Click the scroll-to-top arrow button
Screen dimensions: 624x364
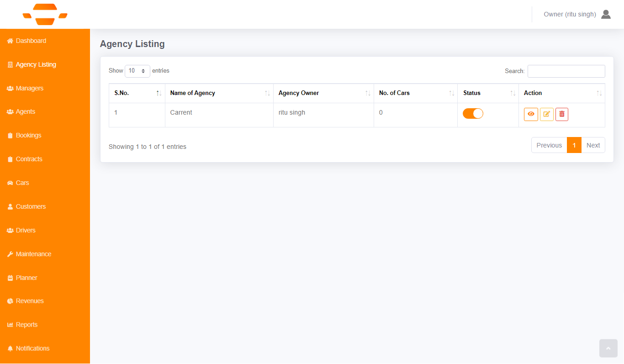[608, 348]
